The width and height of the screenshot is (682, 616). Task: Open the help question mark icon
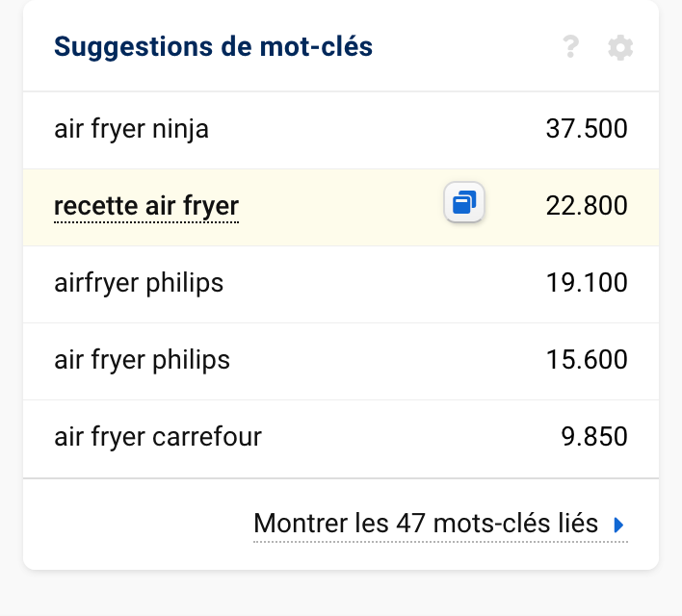pyautogui.click(x=571, y=47)
